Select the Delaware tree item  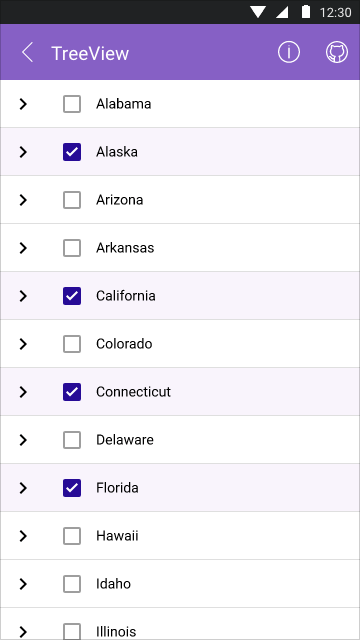click(x=180, y=440)
